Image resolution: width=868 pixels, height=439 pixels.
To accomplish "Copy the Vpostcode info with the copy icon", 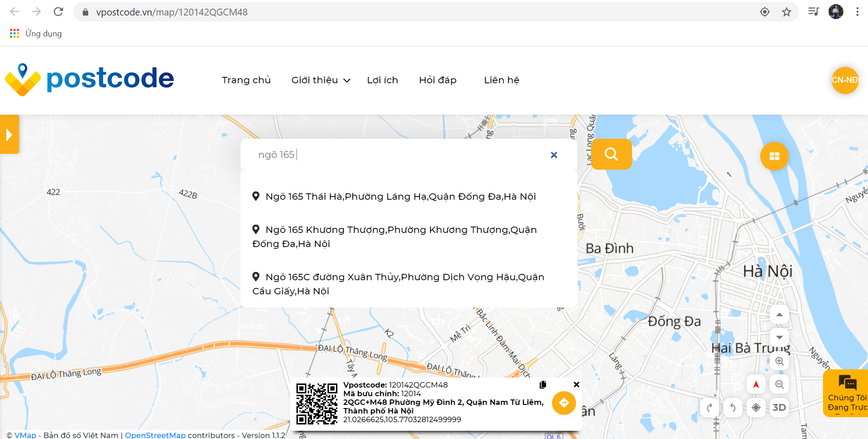I will pos(543,384).
